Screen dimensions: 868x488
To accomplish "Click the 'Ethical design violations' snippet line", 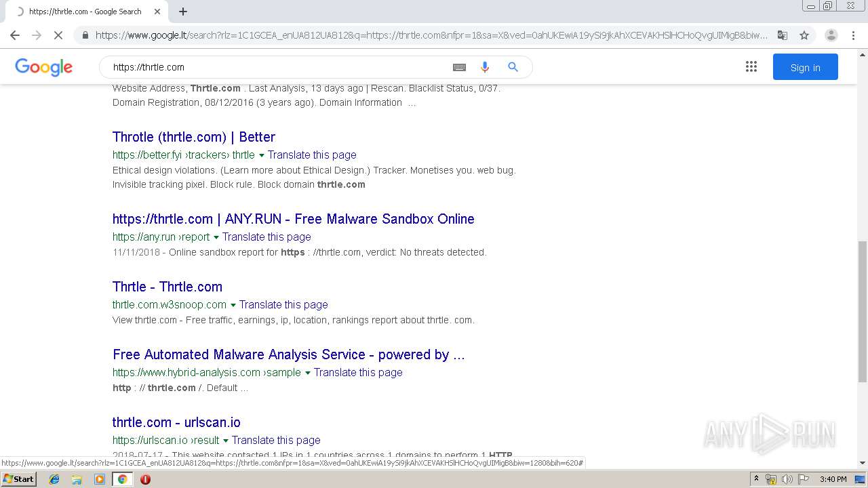I will [314, 170].
